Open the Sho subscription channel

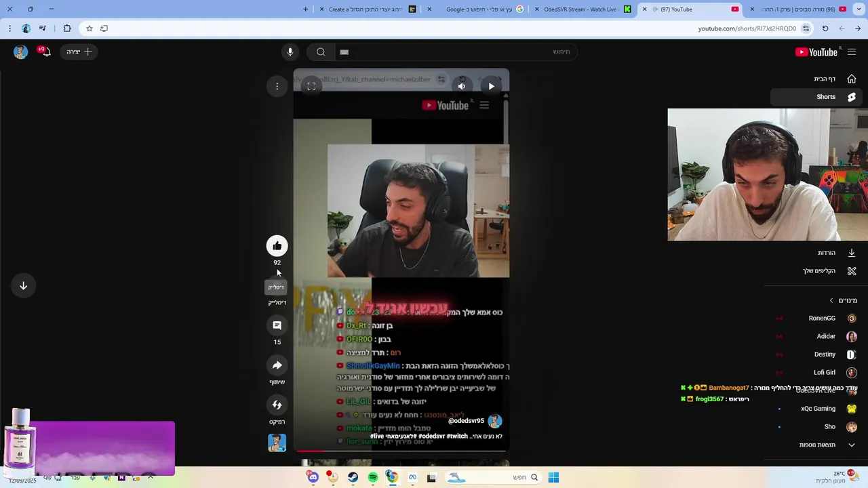816,427
